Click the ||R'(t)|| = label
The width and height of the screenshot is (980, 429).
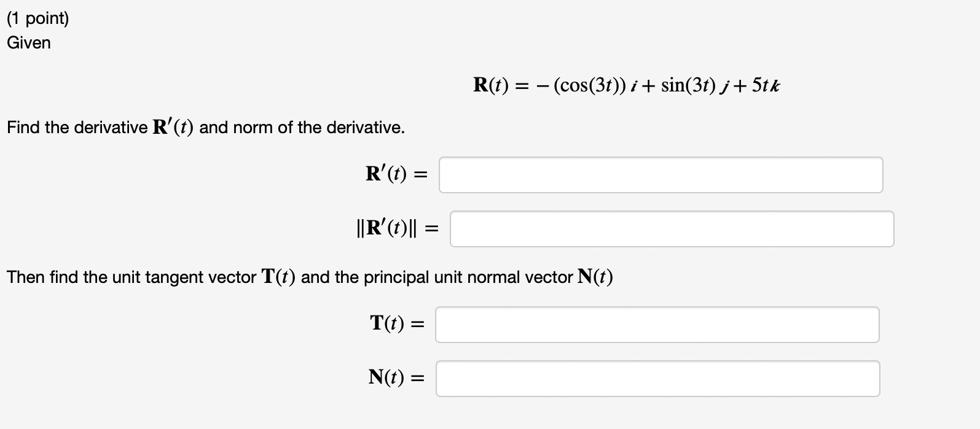tap(398, 228)
